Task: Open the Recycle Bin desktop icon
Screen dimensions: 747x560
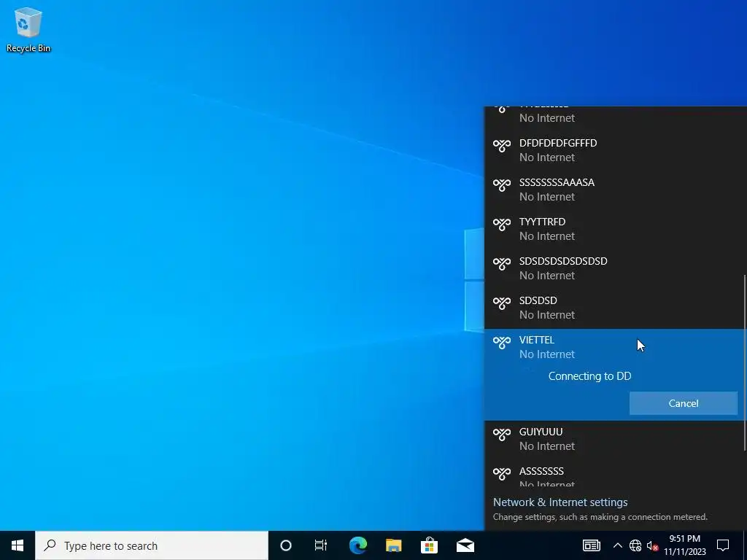Action: [x=28, y=31]
